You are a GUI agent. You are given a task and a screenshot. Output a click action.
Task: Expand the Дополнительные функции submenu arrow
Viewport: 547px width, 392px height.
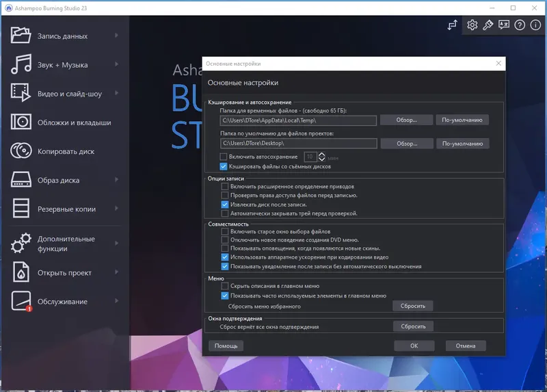point(116,243)
